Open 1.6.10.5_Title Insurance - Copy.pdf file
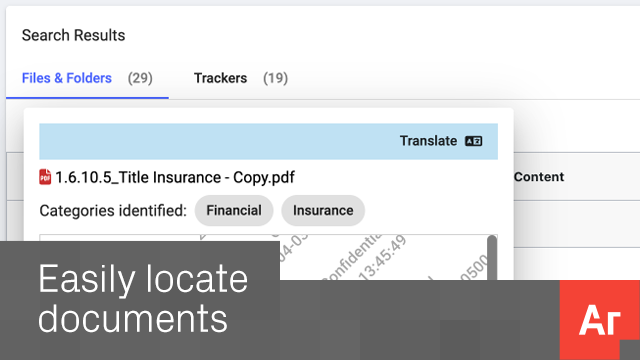This screenshot has height=360, width=640. tap(175, 178)
